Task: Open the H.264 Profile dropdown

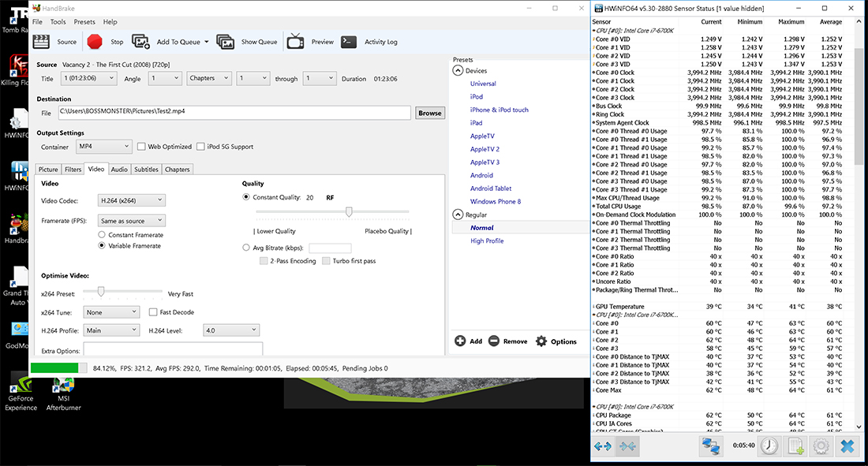Action: click(110, 330)
